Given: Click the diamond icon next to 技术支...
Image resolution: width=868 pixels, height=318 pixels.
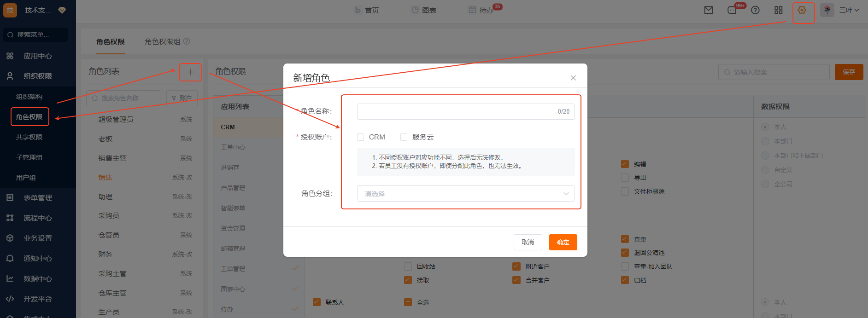Looking at the screenshot, I should point(62,10).
